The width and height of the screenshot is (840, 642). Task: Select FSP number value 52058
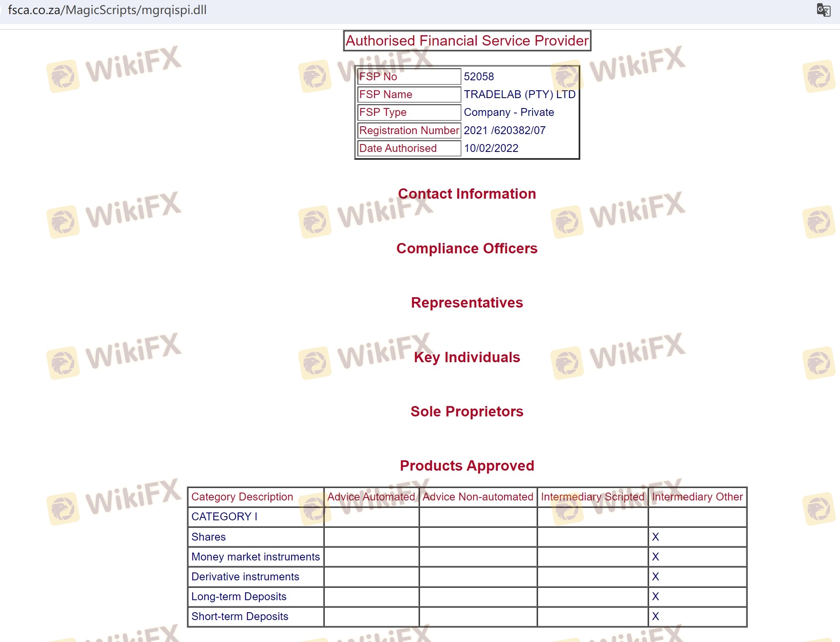point(479,77)
